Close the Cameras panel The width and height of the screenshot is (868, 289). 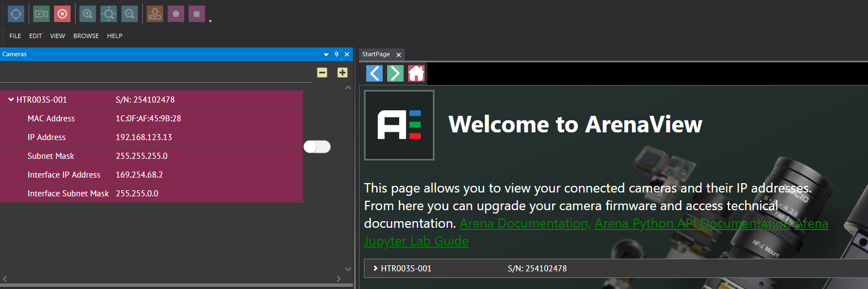click(x=347, y=54)
